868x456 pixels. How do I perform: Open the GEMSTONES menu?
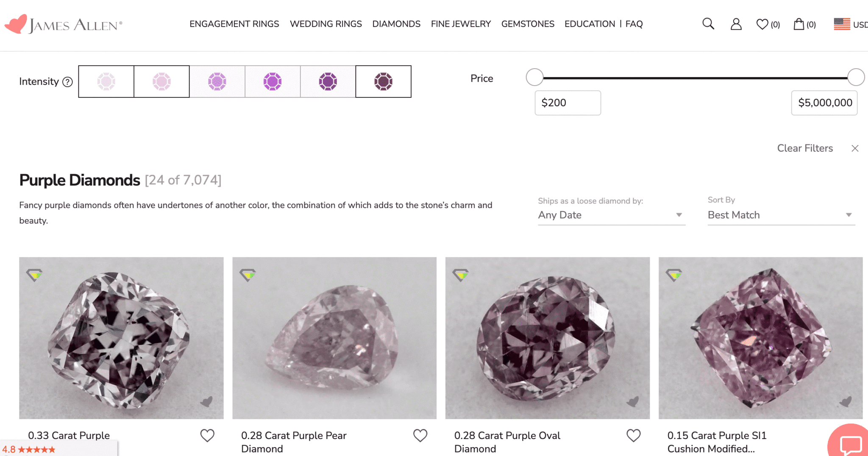528,24
